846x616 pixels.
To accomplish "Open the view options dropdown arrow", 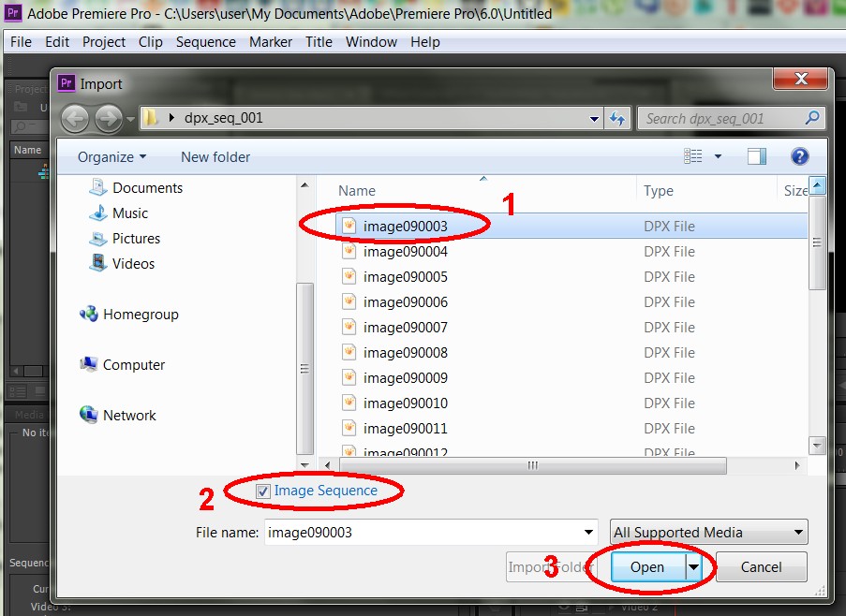I will (x=718, y=157).
